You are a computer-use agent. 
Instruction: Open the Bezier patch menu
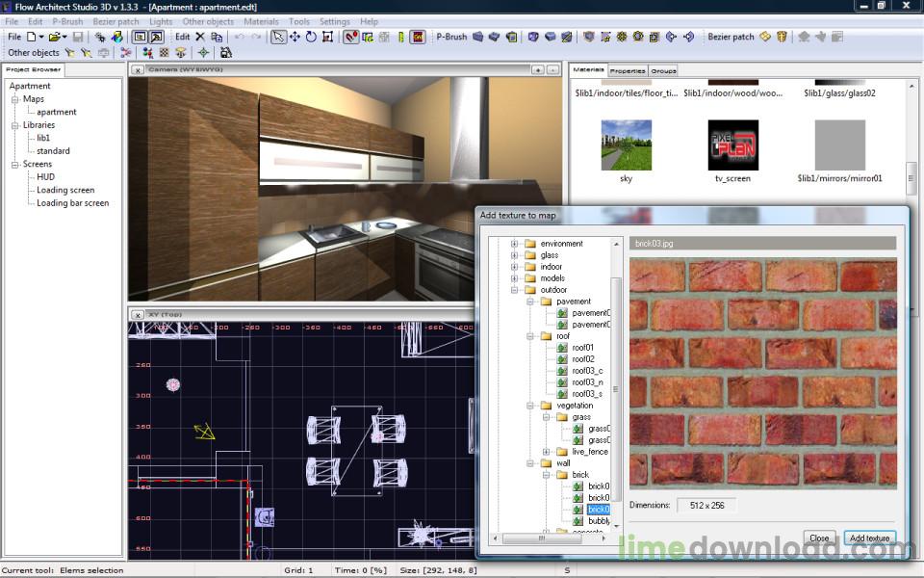(x=116, y=21)
